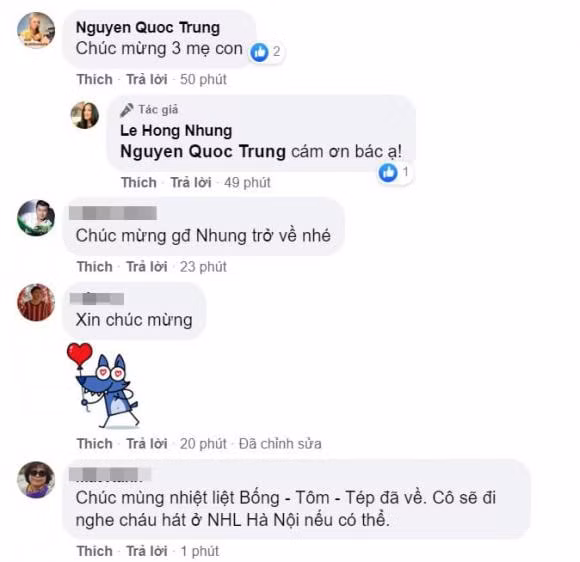View the like reaction on 'cám ơn bác ạ!'
Viewport: 580px width, 562px height.
(394, 172)
